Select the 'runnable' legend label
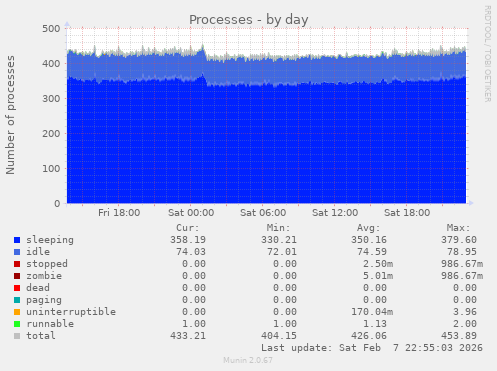Viewport: 497px width, 371px height. point(50,324)
